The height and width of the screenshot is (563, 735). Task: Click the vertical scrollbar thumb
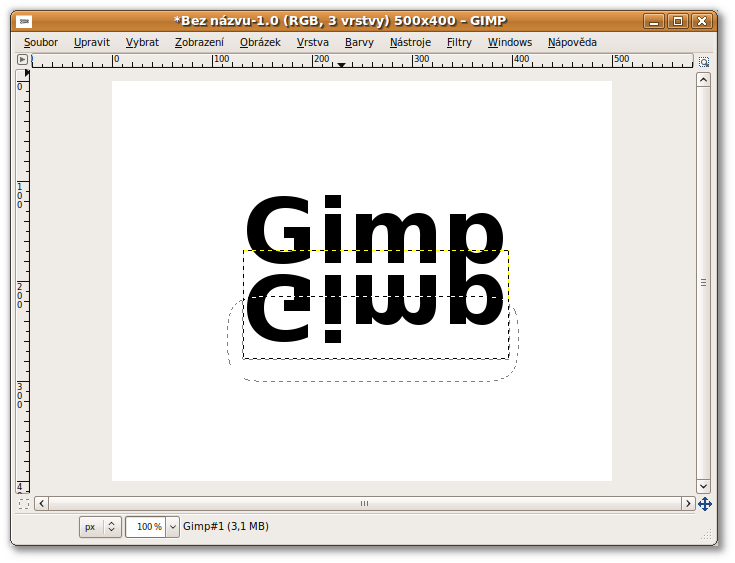[x=703, y=283]
